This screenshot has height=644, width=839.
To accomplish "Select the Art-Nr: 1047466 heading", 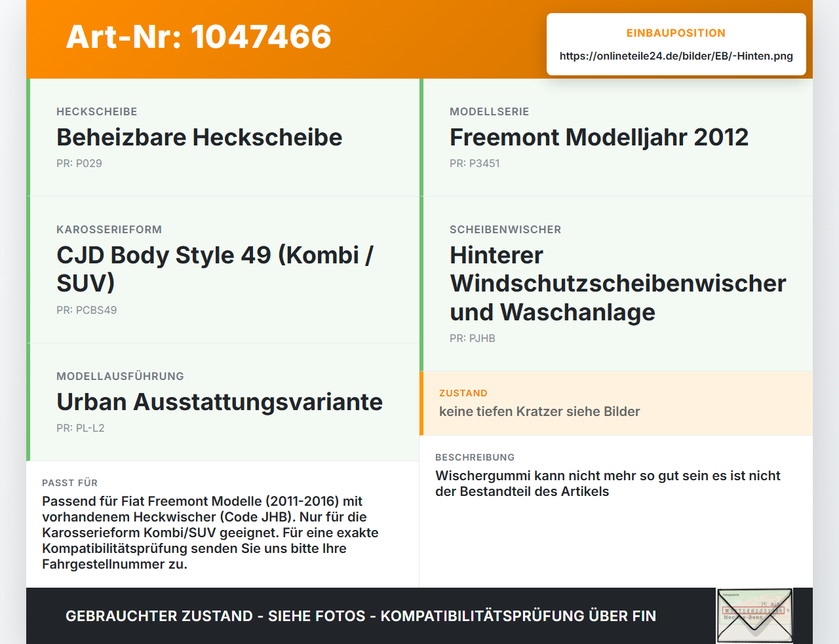I will coord(199,37).
